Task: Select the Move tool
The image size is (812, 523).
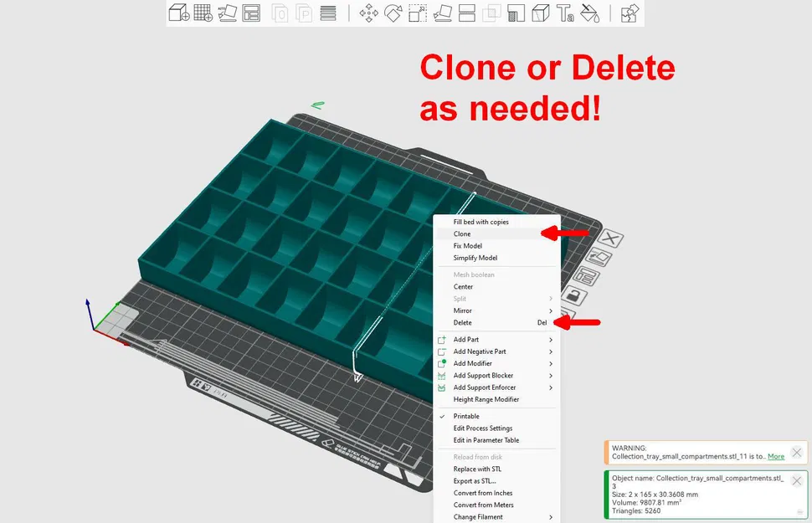Action: tap(368, 13)
